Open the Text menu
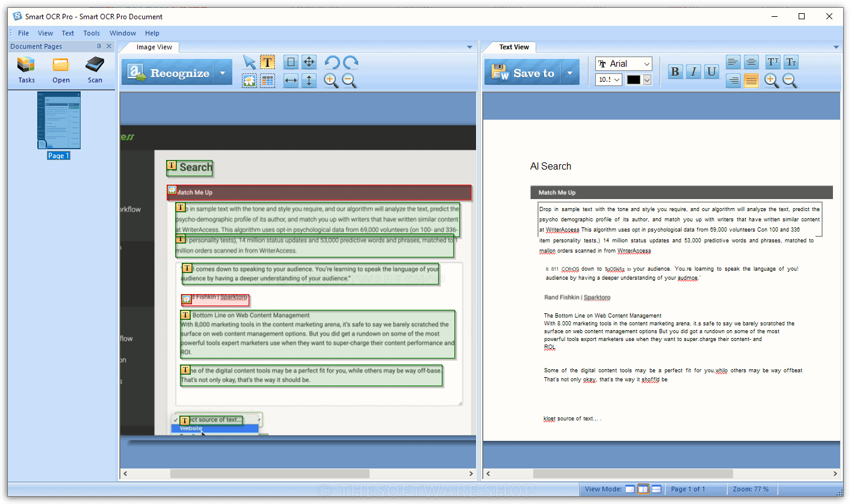The image size is (851, 504). (x=68, y=33)
